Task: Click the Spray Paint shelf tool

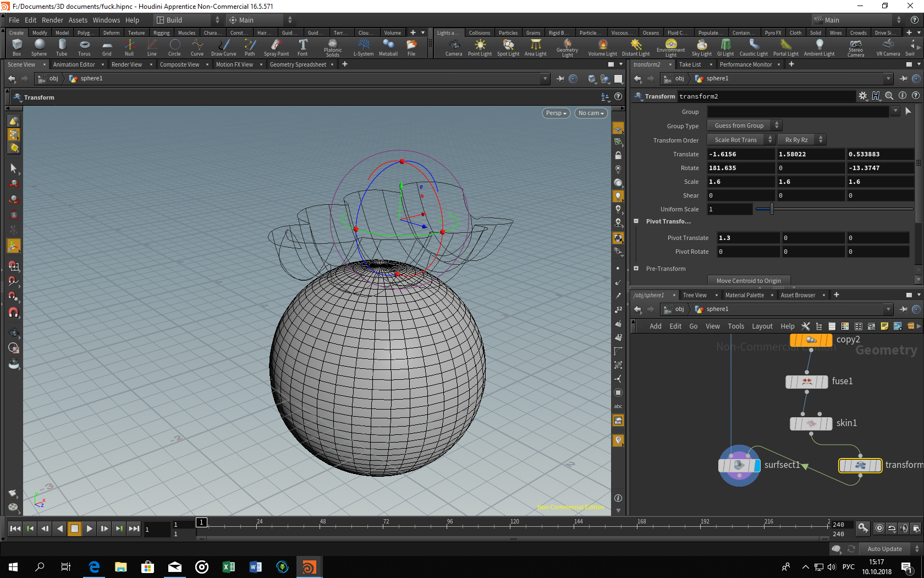Action: click(x=276, y=47)
